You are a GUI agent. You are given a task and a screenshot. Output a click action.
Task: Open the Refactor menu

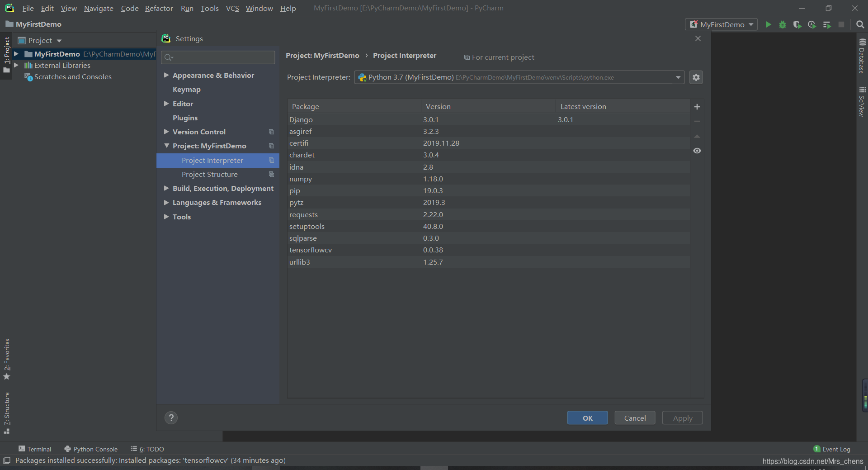coord(159,8)
